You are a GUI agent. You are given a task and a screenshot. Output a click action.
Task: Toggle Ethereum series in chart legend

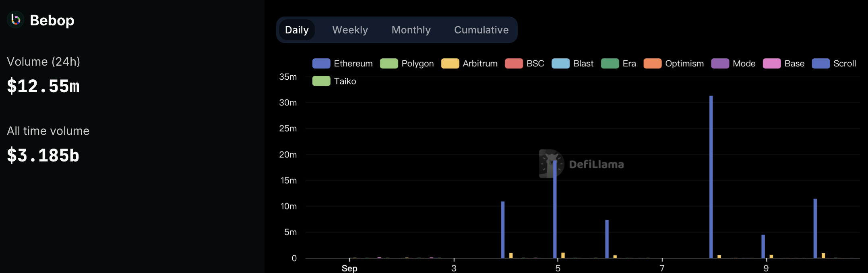[343, 64]
